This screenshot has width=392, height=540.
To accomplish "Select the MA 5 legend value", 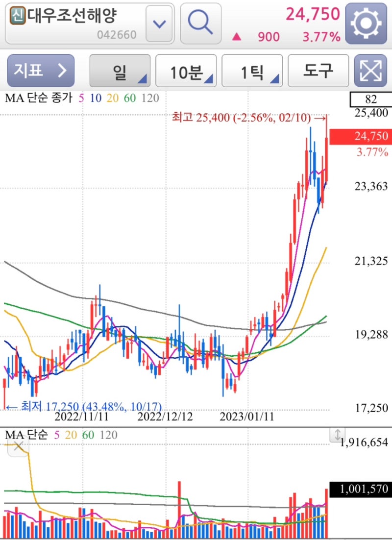I will [x=82, y=98].
